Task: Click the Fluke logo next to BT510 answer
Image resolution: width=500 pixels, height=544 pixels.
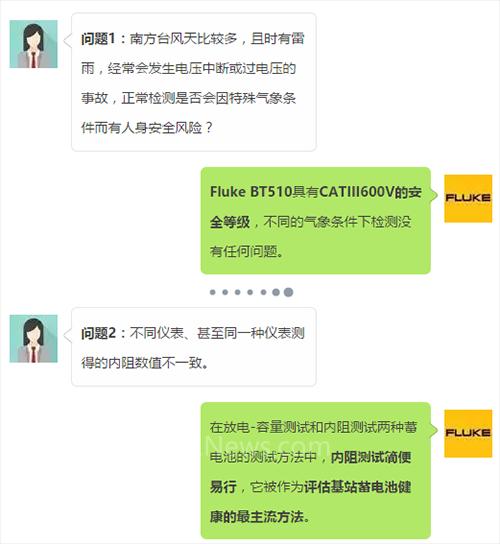Action: coord(468,198)
